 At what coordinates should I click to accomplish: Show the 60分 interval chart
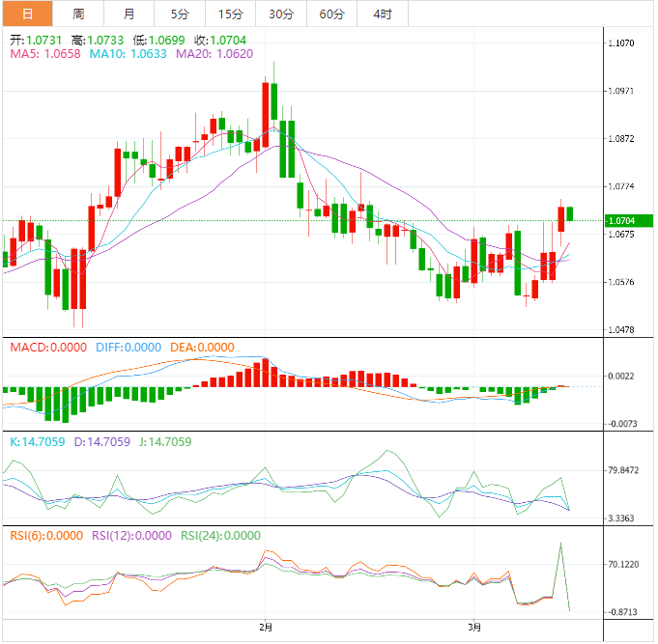[331, 14]
